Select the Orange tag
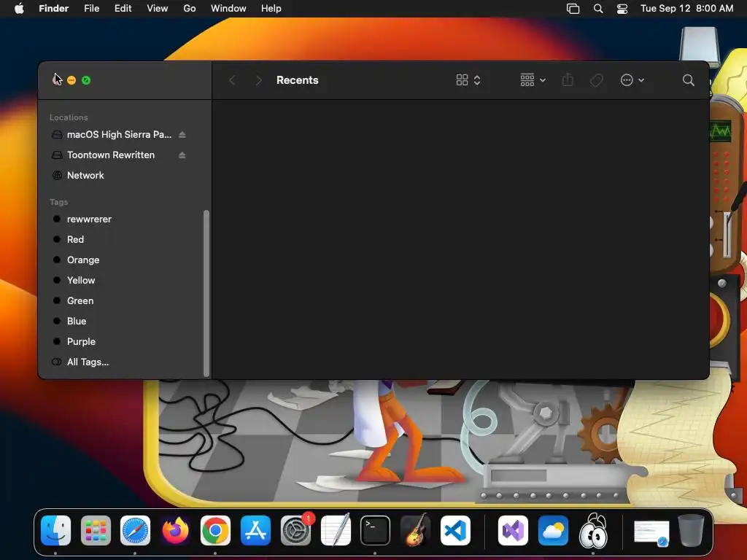Screen dimensions: 747x560 coord(119,260)
